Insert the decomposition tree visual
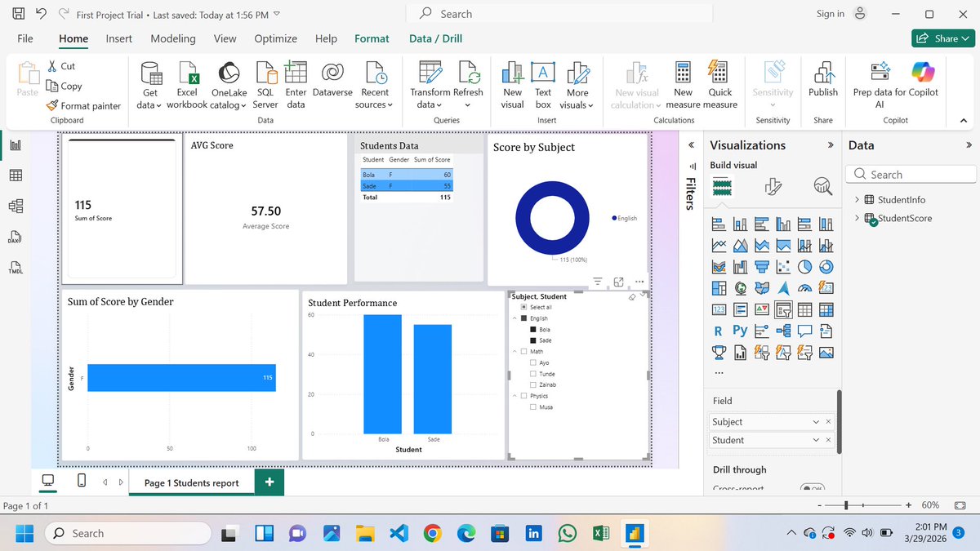Image resolution: width=980 pixels, height=551 pixels. (x=783, y=331)
